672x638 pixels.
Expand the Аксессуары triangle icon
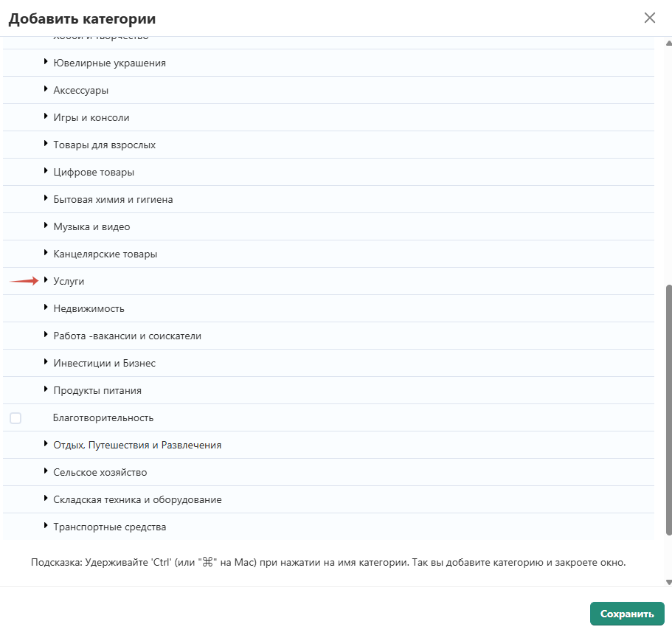pos(46,90)
